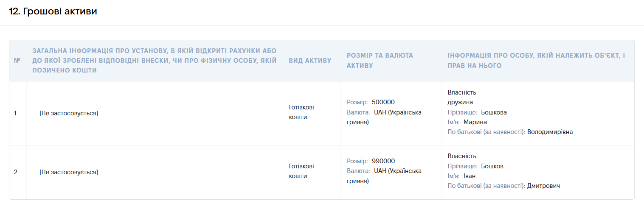Click the patronymic 'Дмитрович'

tap(543, 186)
